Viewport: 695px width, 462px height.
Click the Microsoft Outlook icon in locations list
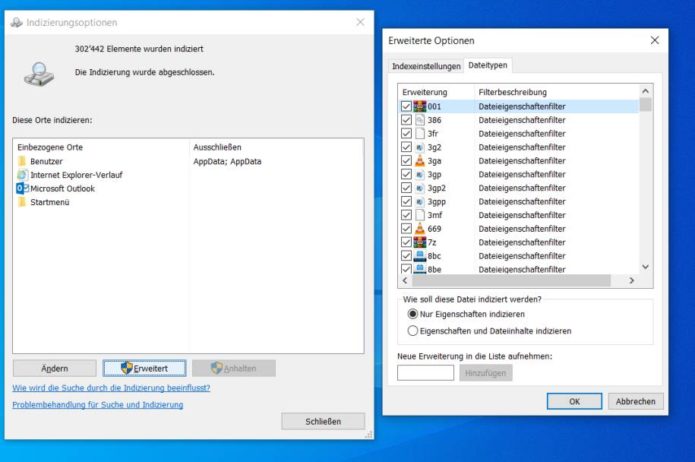[x=22, y=188]
